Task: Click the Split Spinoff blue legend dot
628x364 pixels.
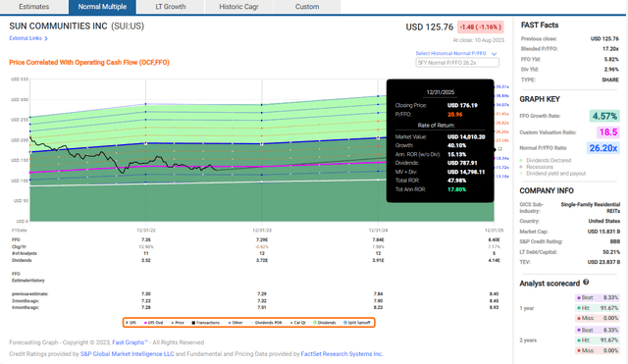Action: pos(345,323)
